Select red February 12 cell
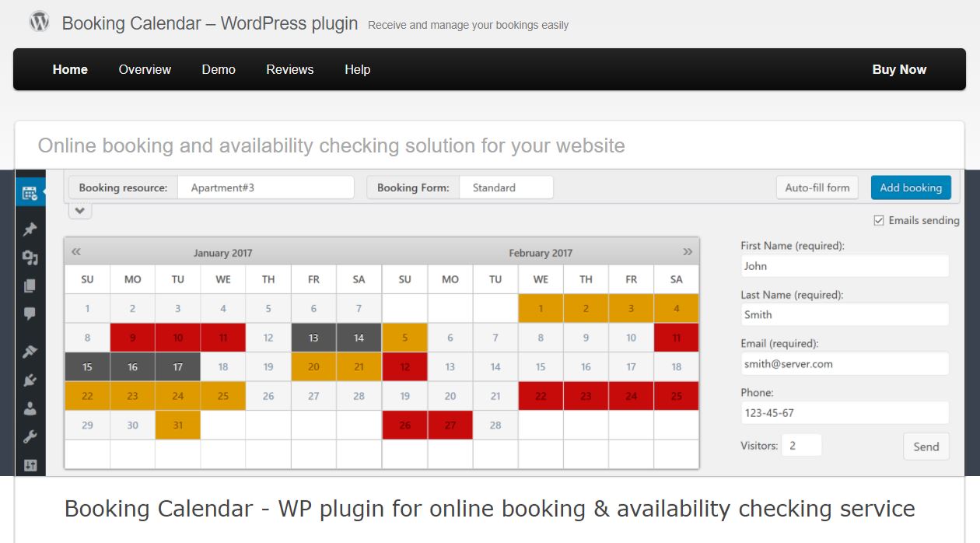This screenshot has height=543, width=980. tap(404, 366)
